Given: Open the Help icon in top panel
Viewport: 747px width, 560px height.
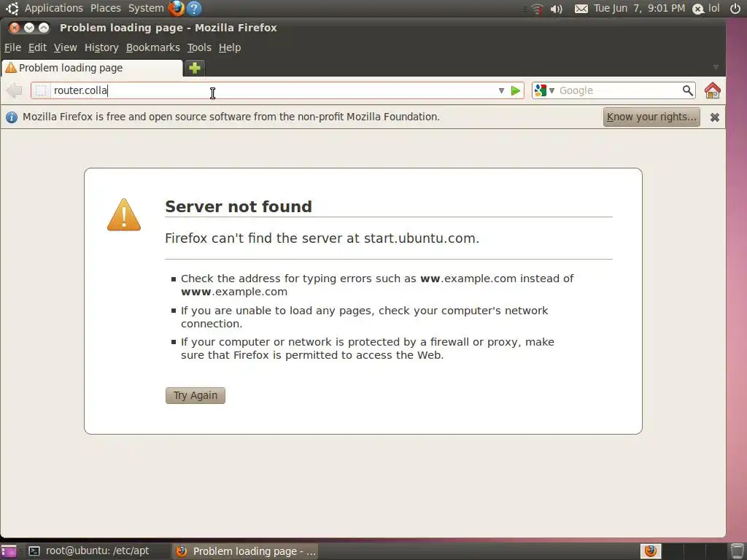Looking at the screenshot, I should [x=194, y=8].
